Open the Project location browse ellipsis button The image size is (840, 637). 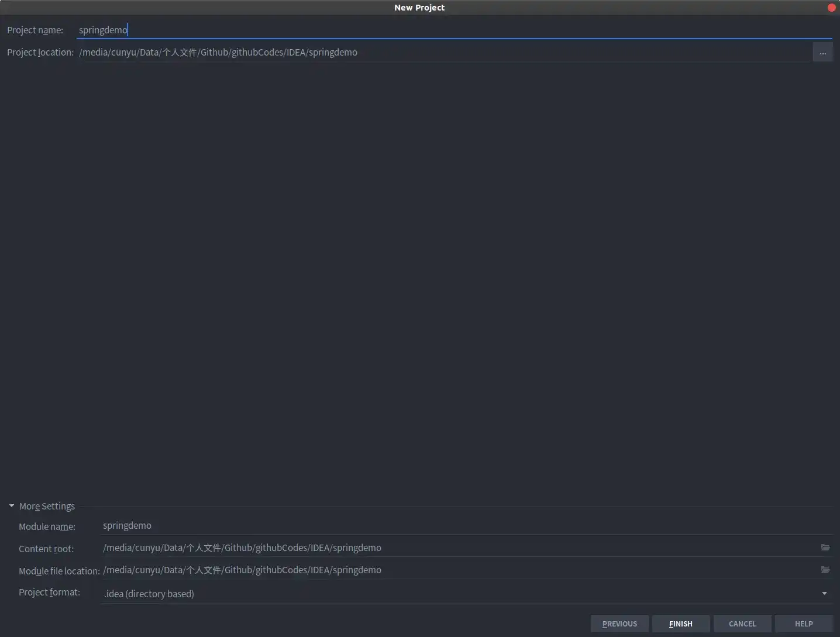click(x=822, y=53)
